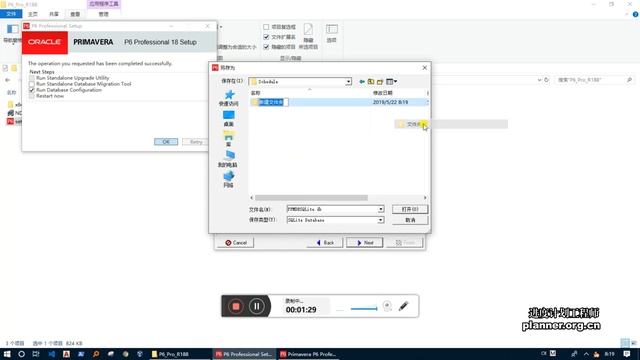Show hidden tray icons chevron
The image size is (640, 360).
point(586,354)
